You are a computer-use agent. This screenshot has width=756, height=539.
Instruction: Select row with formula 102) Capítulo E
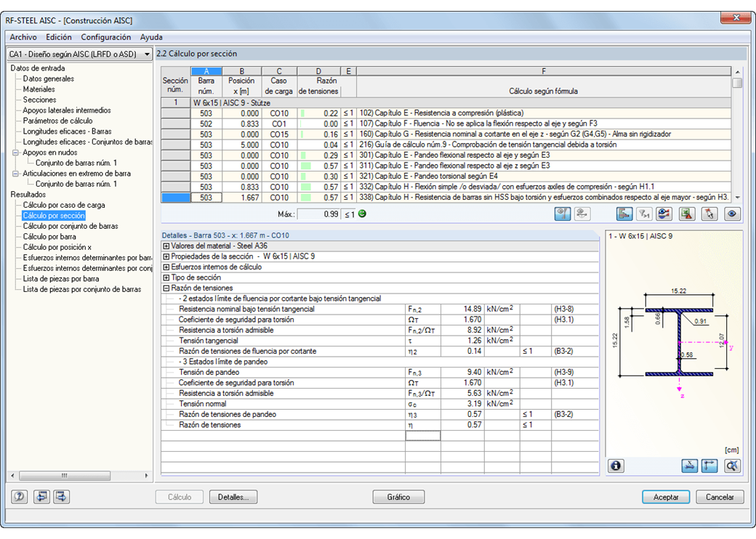point(446,113)
